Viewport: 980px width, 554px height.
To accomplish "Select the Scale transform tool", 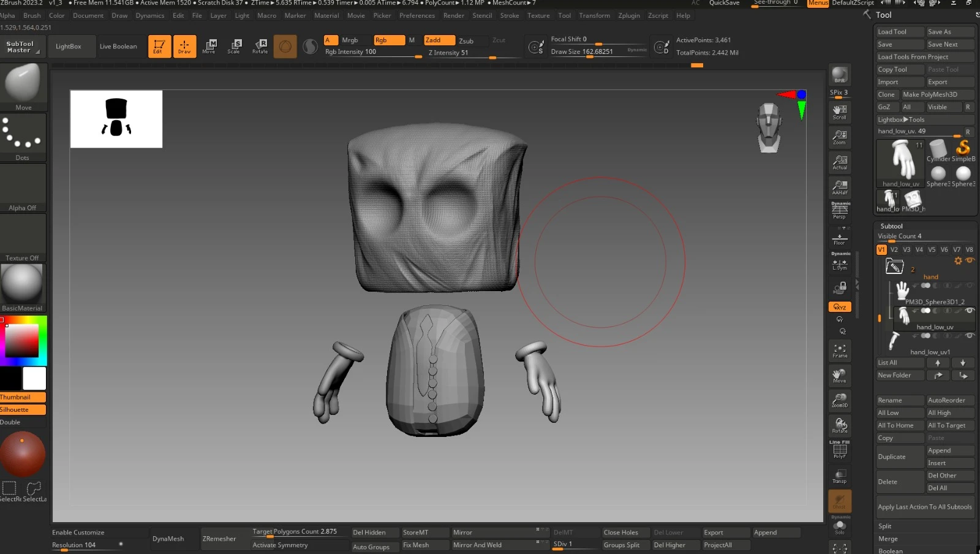I will pos(234,46).
